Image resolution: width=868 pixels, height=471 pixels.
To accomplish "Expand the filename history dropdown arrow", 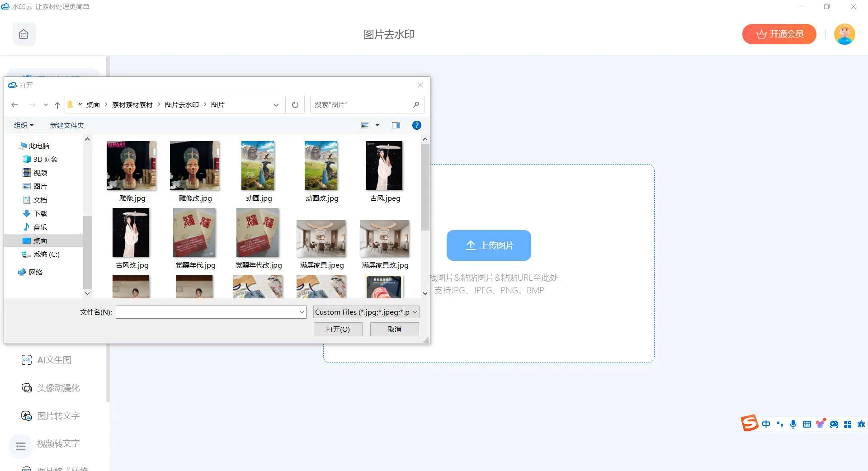I will point(302,312).
